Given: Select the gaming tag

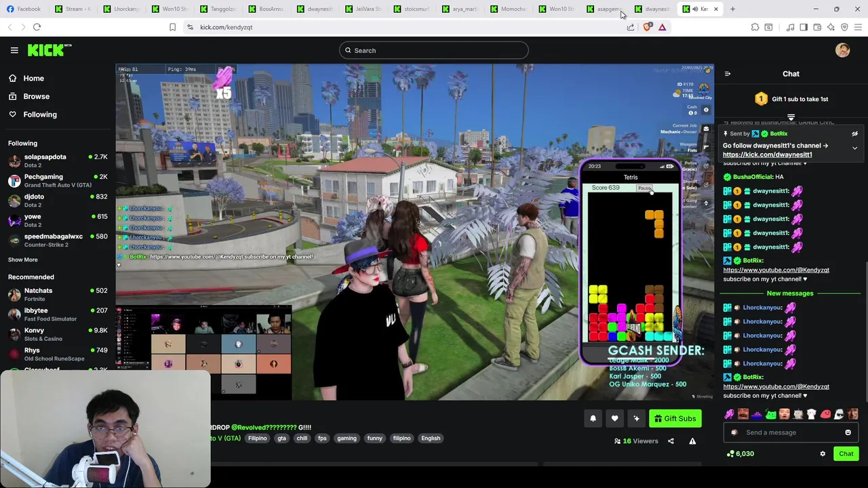Looking at the screenshot, I should pos(347,439).
